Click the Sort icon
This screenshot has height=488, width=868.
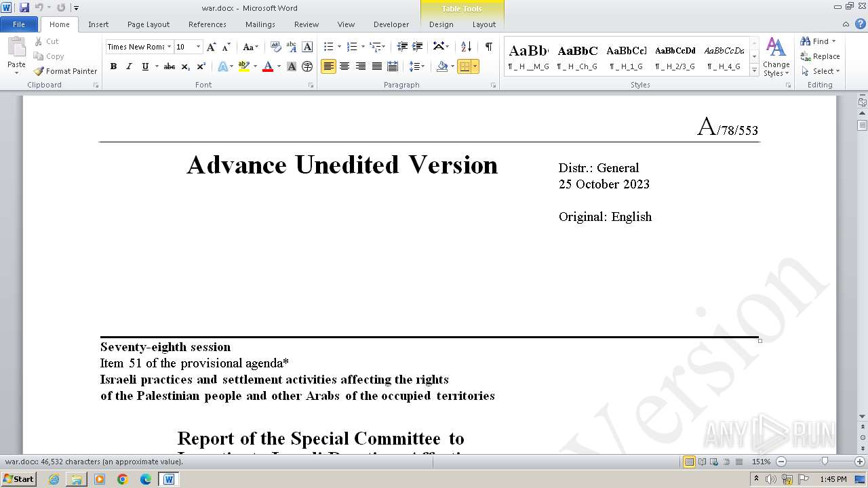(x=466, y=47)
